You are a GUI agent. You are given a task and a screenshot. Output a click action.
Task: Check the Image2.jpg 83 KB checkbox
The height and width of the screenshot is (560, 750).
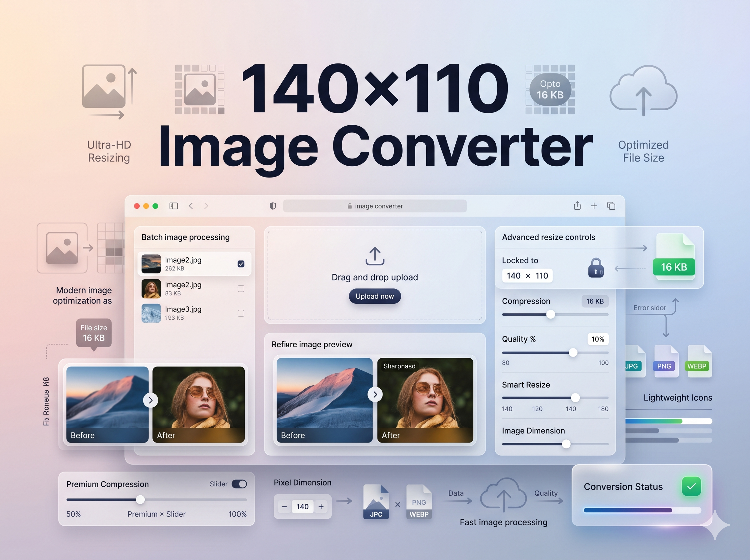click(241, 288)
